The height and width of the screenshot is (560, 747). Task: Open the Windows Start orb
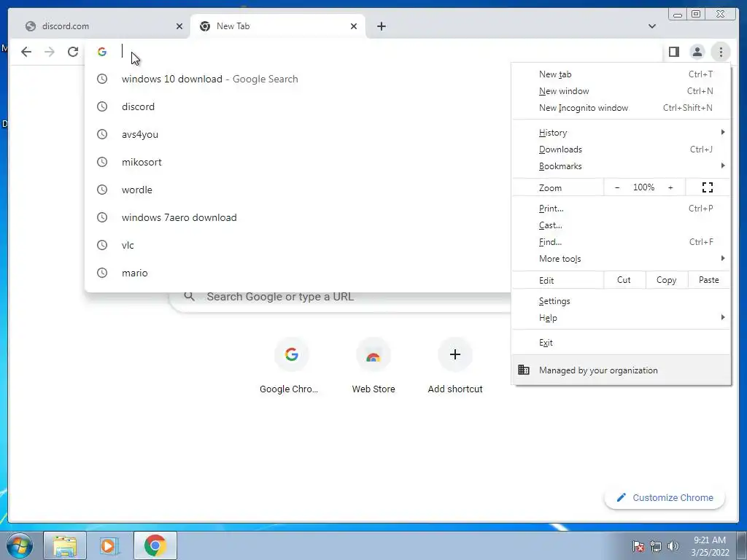[20, 545]
